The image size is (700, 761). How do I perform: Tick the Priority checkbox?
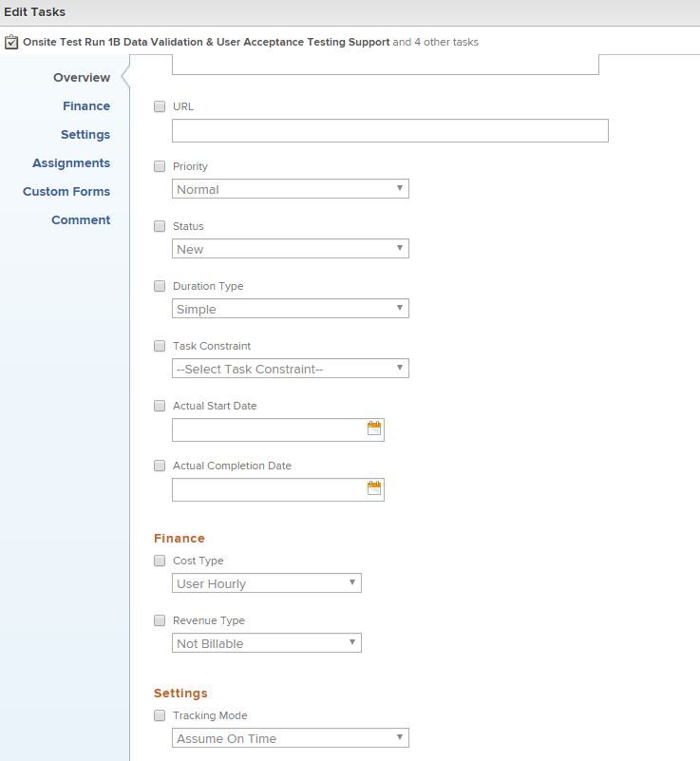pos(160,166)
